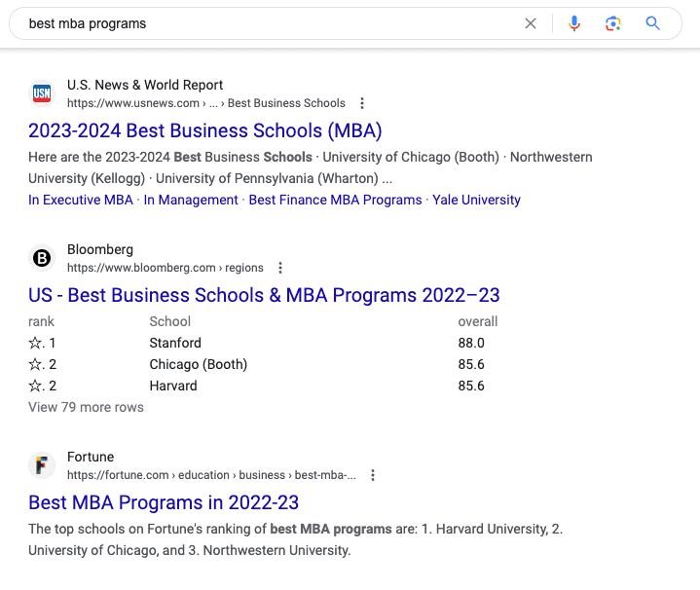Start voice search with the microphone icon
Viewport: 700px width, 590px height.
point(574,23)
